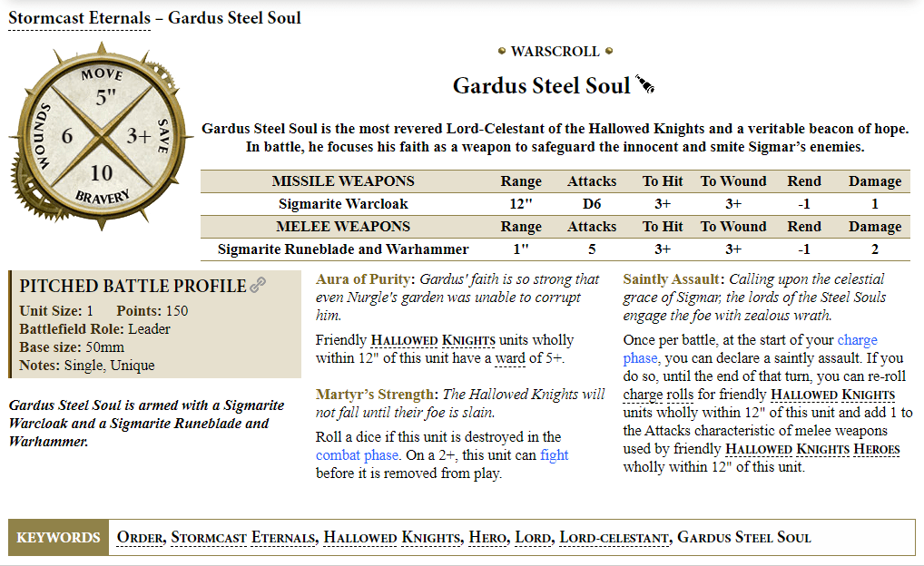Select the Sigmarite Runeblade and Warhammer row name
Image resolution: width=924 pixels, height=566 pixels.
click(x=343, y=249)
